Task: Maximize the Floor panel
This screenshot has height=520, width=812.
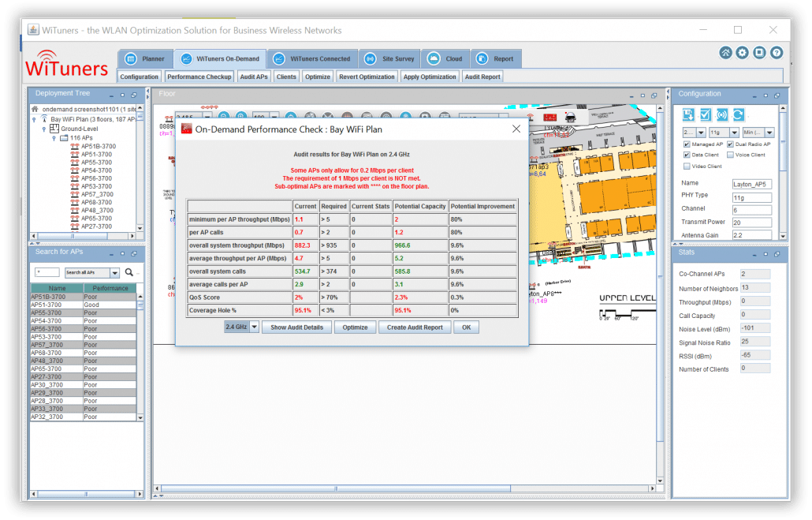Action: click(x=643, y=96)
